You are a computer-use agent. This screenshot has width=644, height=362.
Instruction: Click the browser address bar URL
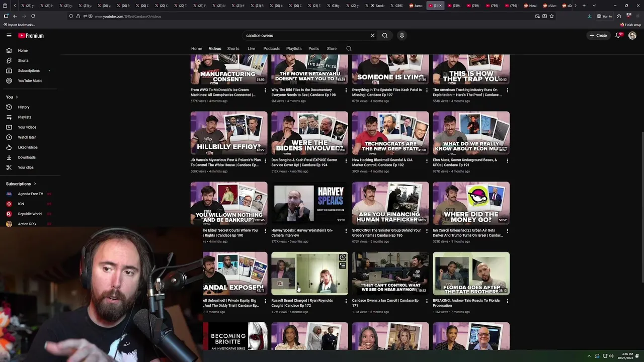(x=128, y=17)
